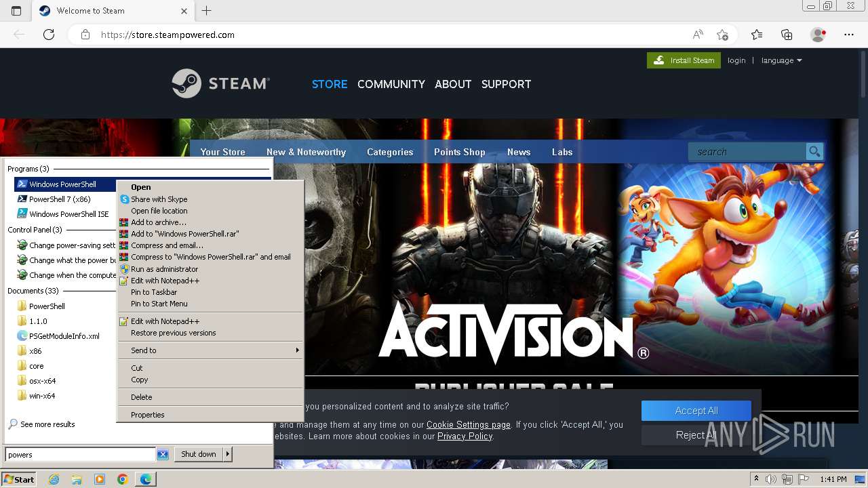The height and width of the screenshot is (488, 868).
Task: Choose Pin to Taskbar
Action: pos(210,292)
